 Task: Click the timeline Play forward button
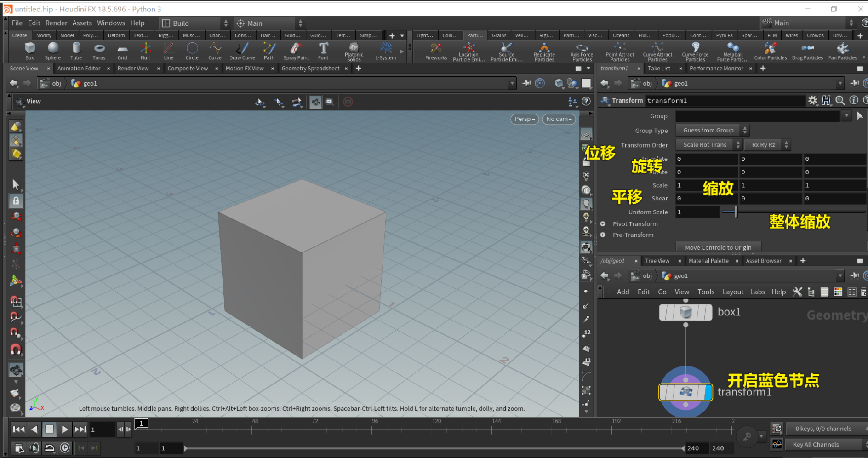pos(65,429)
